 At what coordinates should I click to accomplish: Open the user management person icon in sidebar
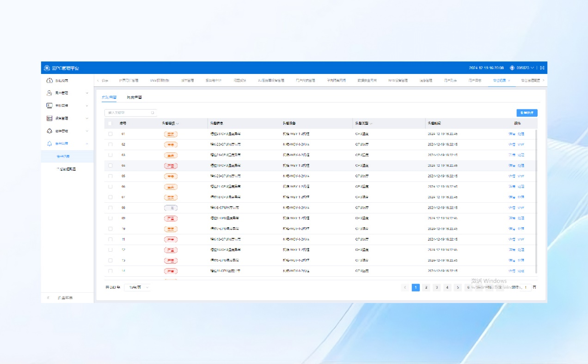[x=49, y=93]
